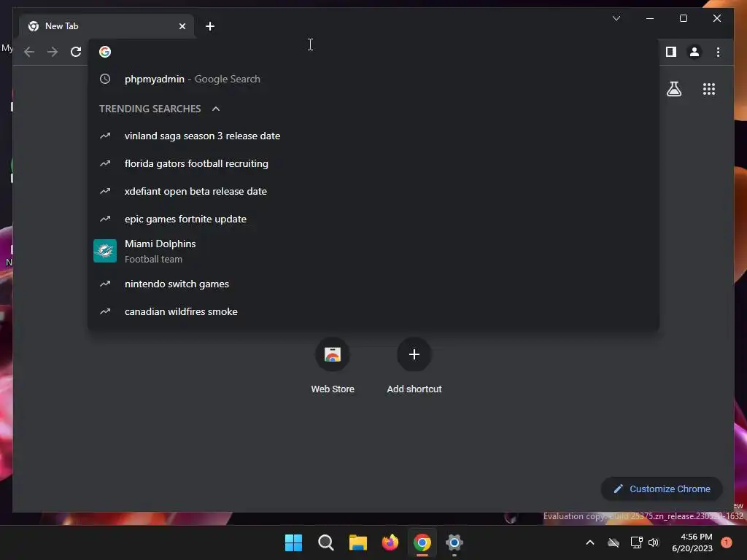Open the Chrome side panel
This screenshot has width=747, height=560.
(671, 52)
